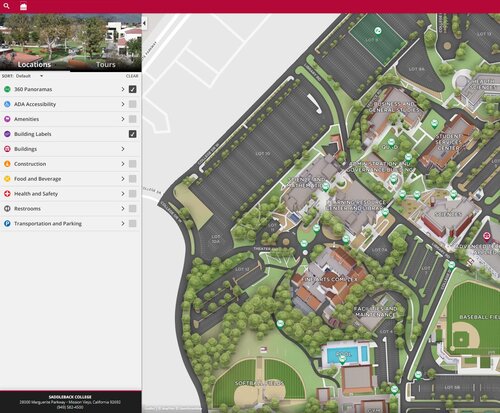Switch to the Tours tab
This screenshot has height=413, width=500.
(106, 65)
